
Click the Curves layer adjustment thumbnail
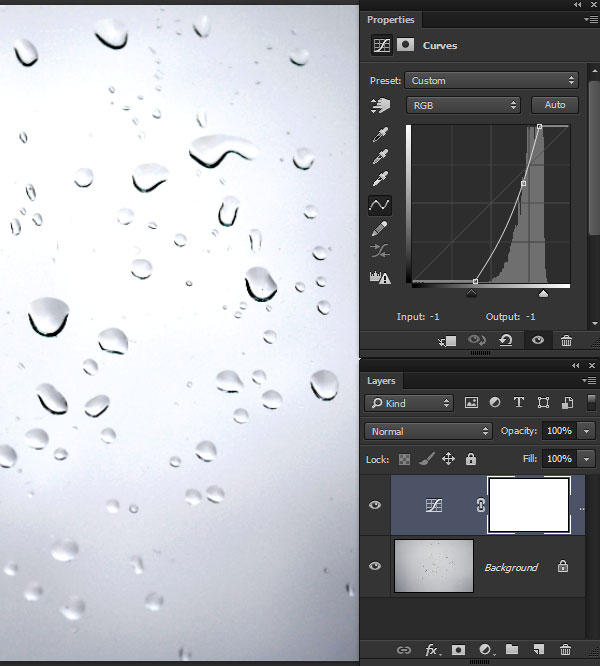click(434, 505)
